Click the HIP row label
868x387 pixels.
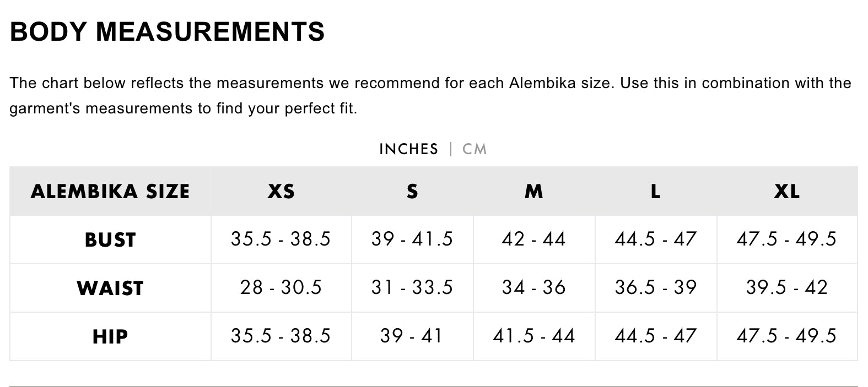[110, 336]
